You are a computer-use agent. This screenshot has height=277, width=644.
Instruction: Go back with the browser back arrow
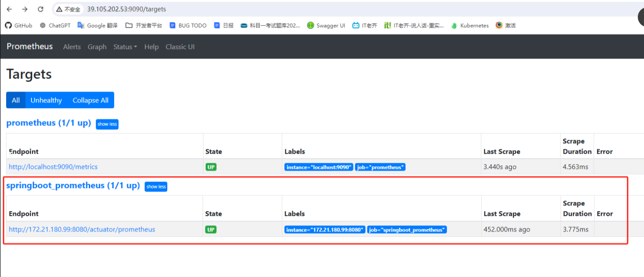point(9,9)
